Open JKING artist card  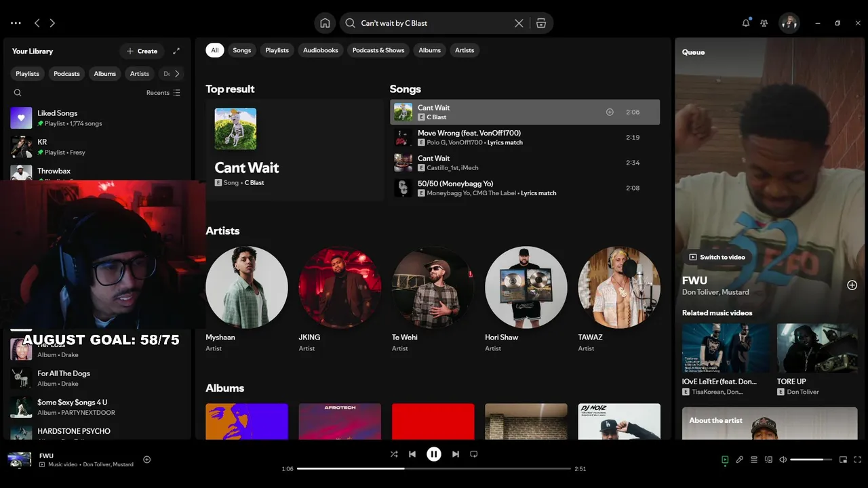[340, 300]
